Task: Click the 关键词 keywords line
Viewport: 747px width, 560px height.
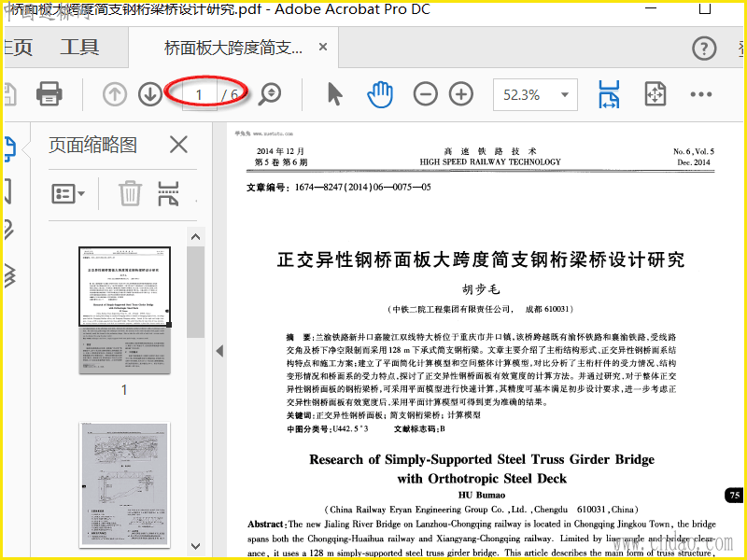Action: tap(384, 415)
